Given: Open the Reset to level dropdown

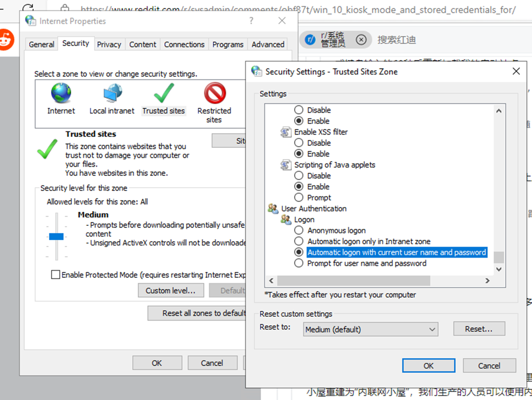Looking at the screenshot, I should [x=371, y=329].
